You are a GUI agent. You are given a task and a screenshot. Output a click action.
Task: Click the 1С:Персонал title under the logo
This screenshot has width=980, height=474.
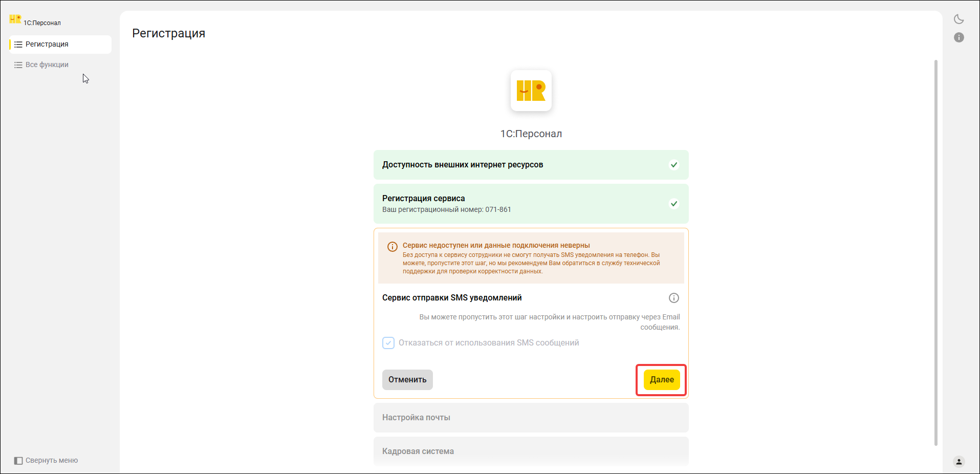click(531, 134)
